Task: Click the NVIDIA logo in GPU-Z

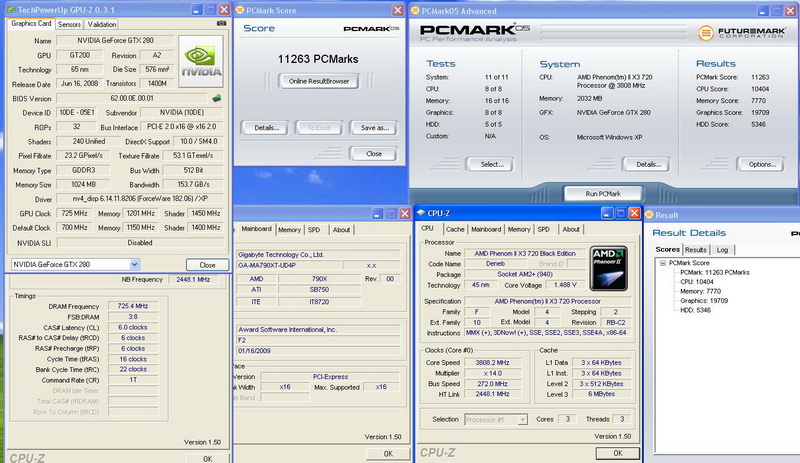Action: (201, 61)
